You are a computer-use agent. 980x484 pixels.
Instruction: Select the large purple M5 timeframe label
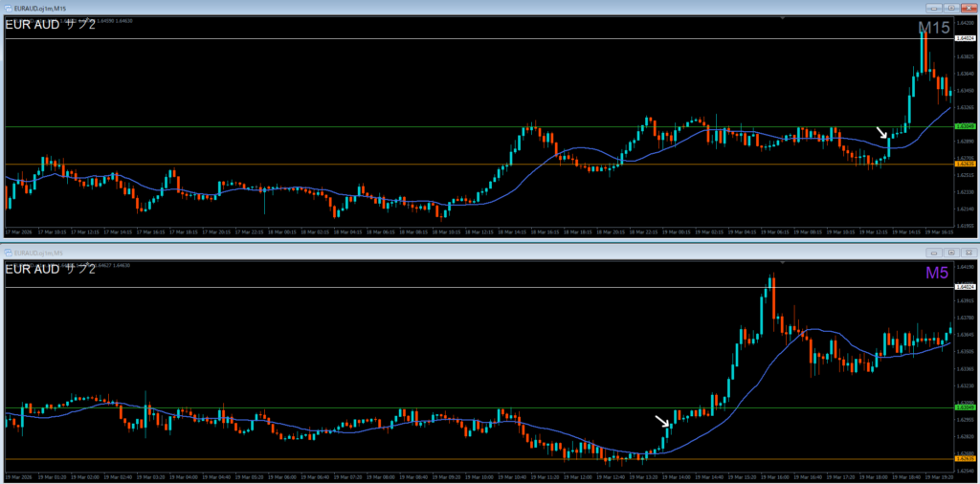click(937, 274)
